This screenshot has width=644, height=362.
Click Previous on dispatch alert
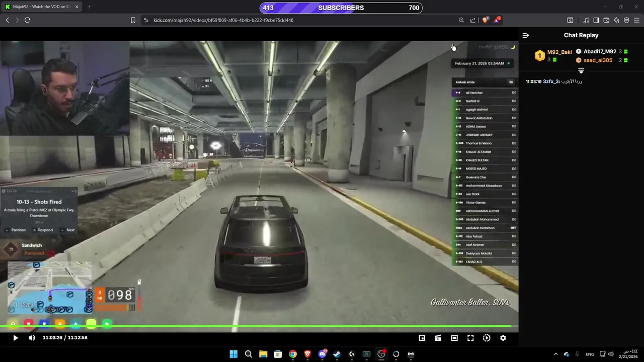pos(16,230)
